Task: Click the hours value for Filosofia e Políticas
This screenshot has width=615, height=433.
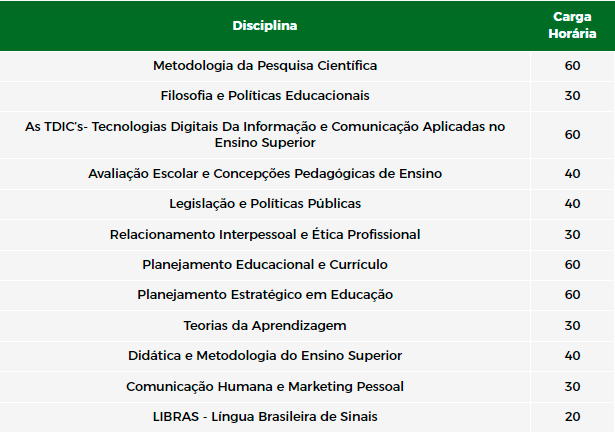Action: [572, 96]
